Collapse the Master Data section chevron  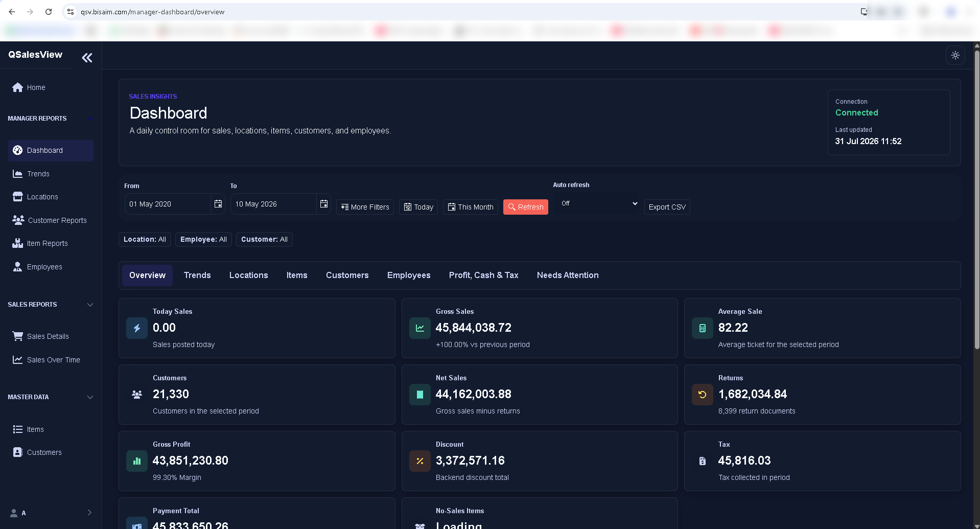(x=90, y=397)
